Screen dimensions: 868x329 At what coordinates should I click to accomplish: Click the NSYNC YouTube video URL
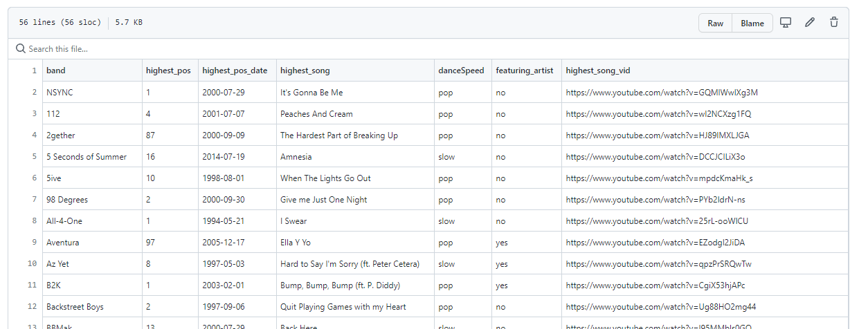(x=662, y=93)
